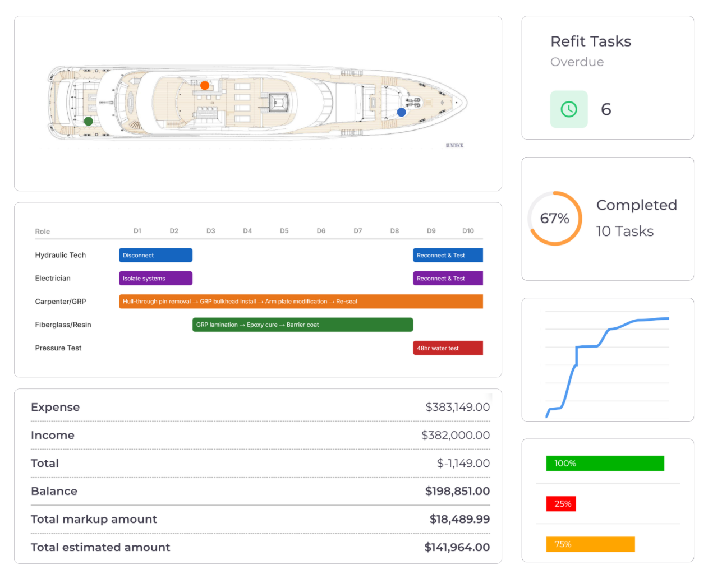Select the blue task marker near the bow
This screenshot has width=722, height=588.
(401, 112)
